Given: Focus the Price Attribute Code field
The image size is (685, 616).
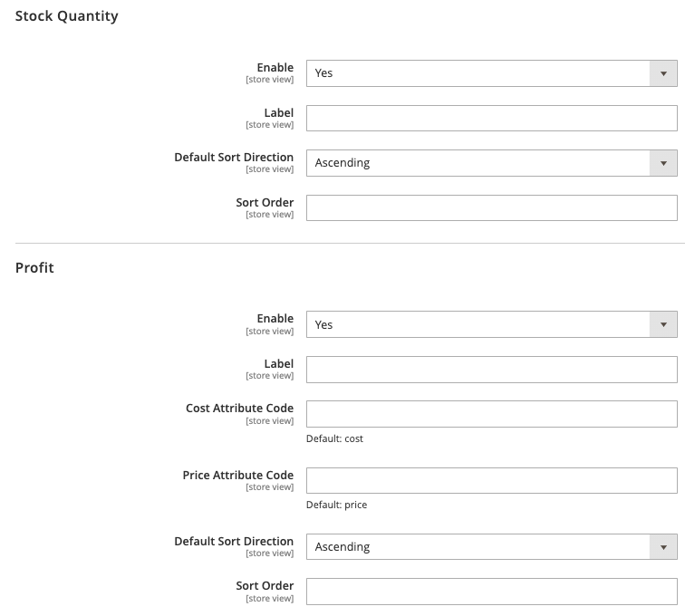Looking at the screenshot, I should pos(491,480).
